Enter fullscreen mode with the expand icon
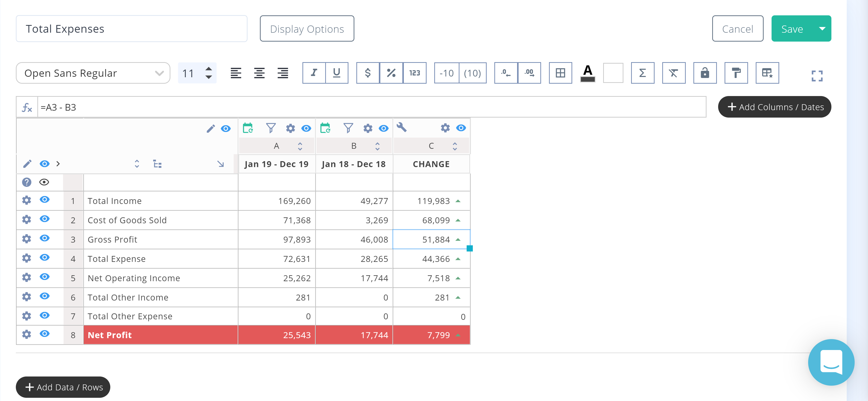Viewport: 868px width, 401px height. coord(817,76)
